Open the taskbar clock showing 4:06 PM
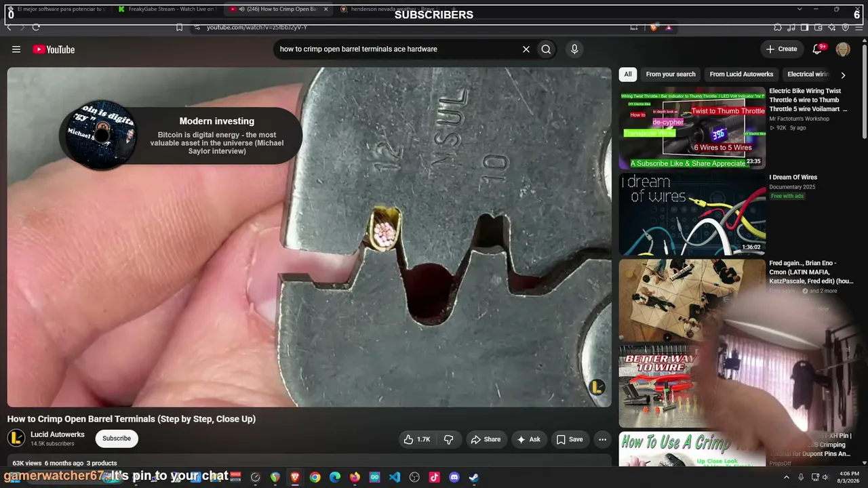The image size is (868, 488). [x=849, y=477]
